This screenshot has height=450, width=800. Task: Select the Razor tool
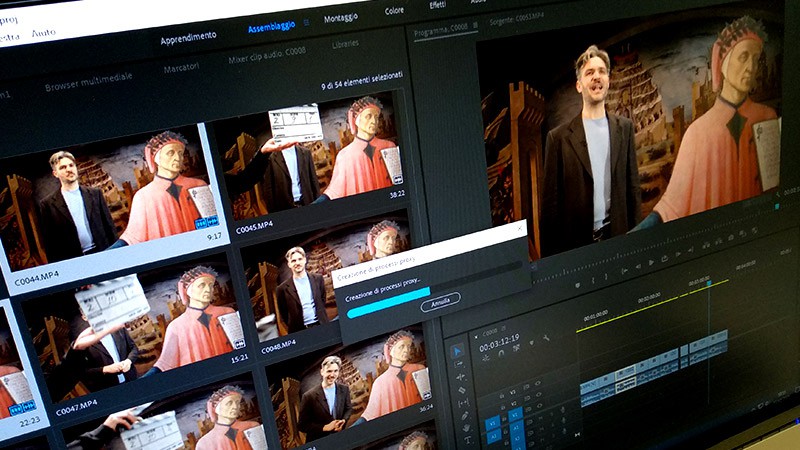click(x=462, y=390)
